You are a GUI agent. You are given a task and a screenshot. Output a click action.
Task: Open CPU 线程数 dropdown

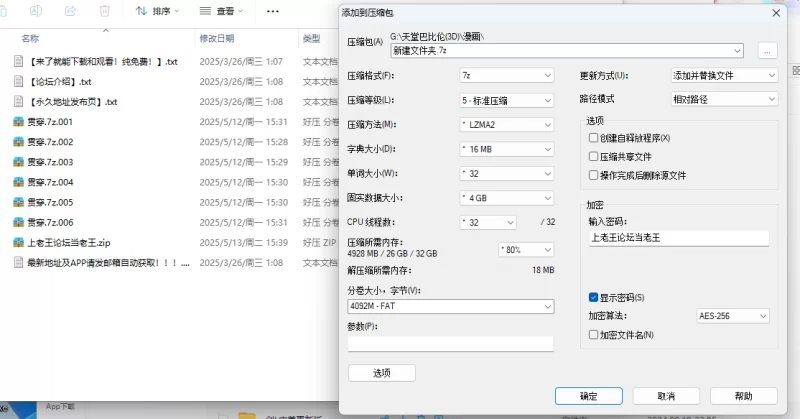488,223
